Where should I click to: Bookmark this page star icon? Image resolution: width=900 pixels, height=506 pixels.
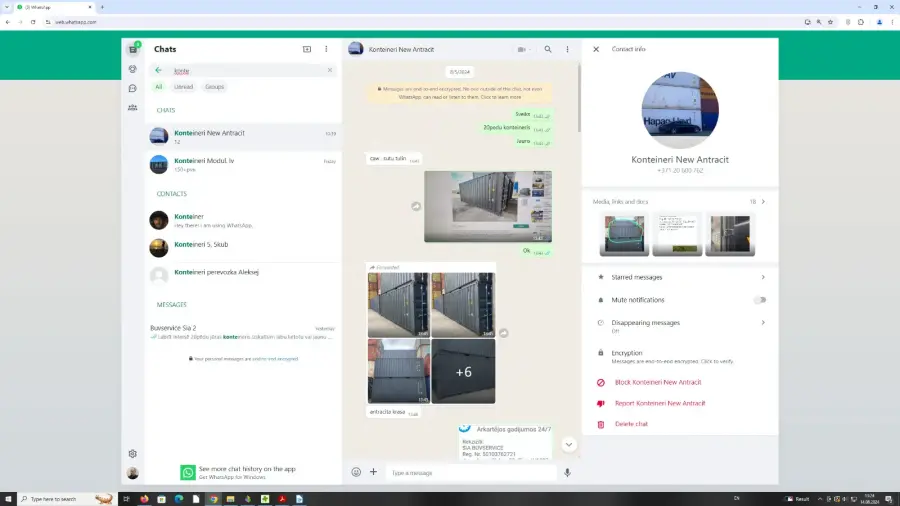point(830,22)
